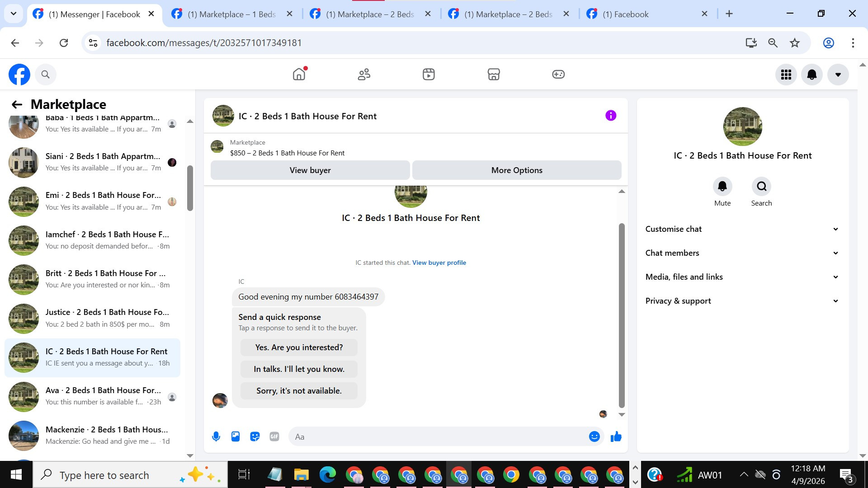Click the voice clip microphone icon
This screenshot has height=488, width=868.
[216, 436]
